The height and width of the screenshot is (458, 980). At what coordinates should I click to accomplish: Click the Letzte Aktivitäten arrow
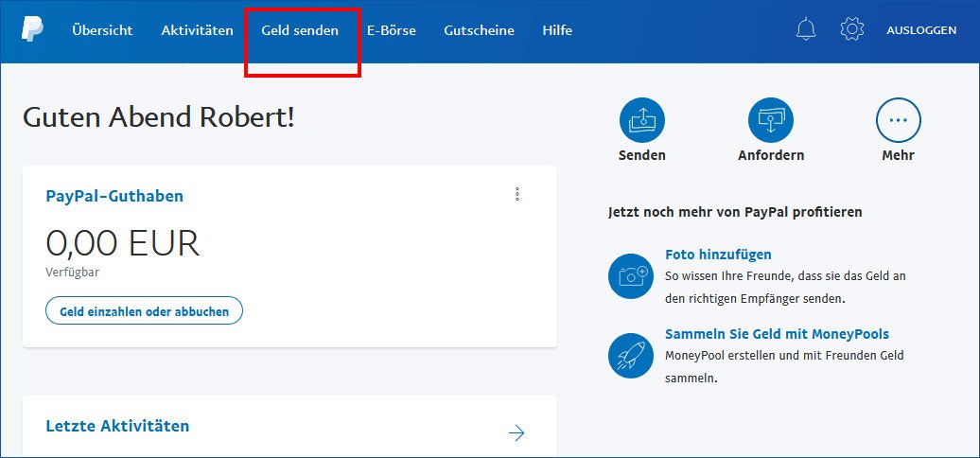[516, 433]
